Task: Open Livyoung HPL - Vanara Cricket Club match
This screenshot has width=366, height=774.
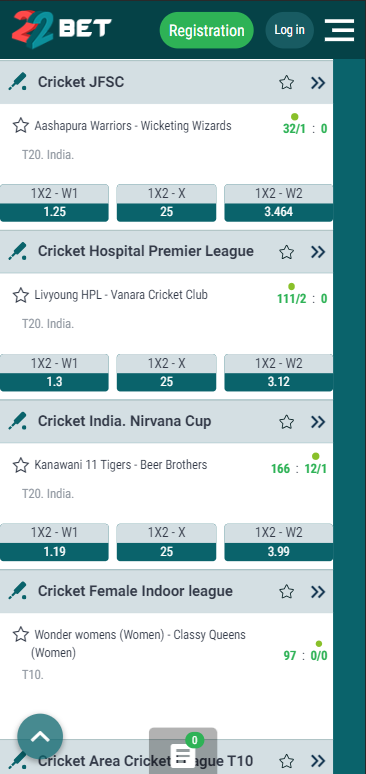Action: click(121, 295)
